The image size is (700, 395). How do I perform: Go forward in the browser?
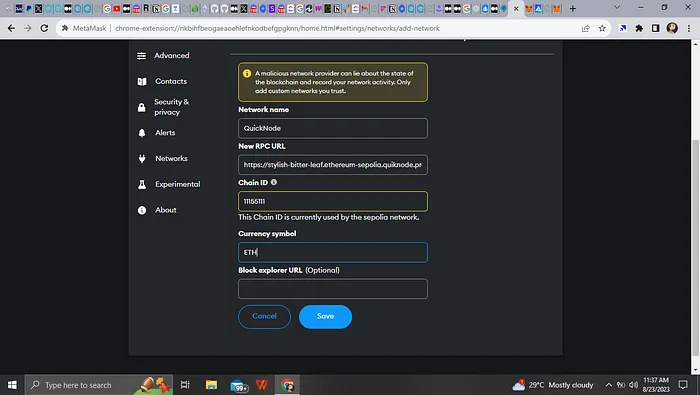point(28,28)
